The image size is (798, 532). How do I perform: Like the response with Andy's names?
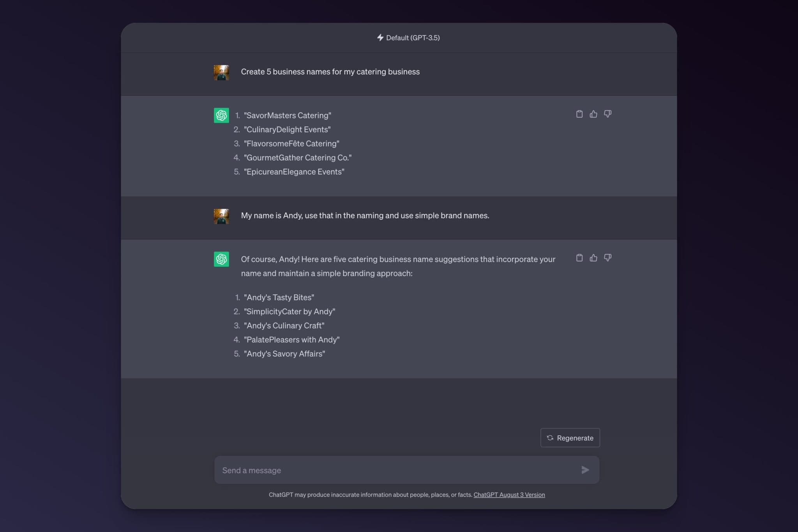click(x=593, y=258)
